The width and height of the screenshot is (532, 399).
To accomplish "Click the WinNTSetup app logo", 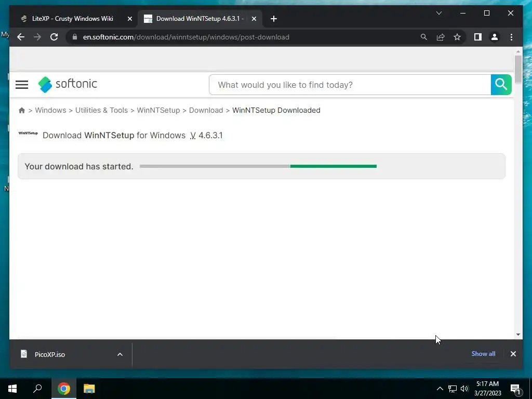I will pyautogui.click(x=28, y=134).
